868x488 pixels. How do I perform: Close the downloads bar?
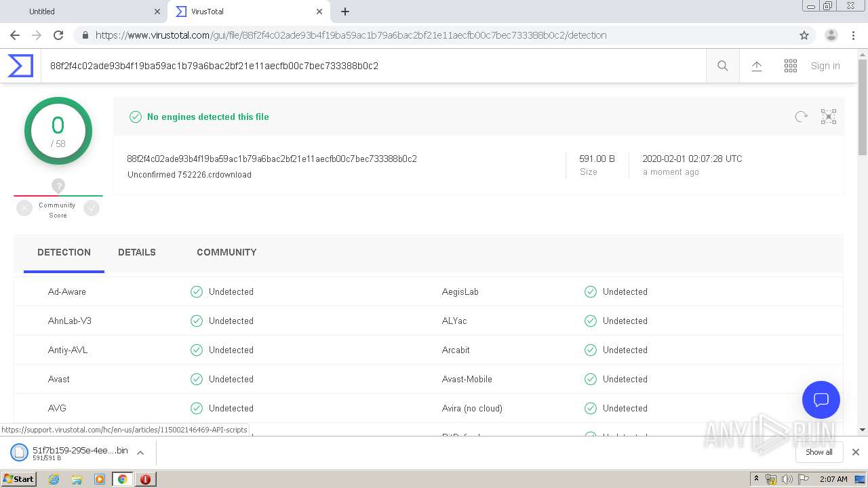pos(856,452)
